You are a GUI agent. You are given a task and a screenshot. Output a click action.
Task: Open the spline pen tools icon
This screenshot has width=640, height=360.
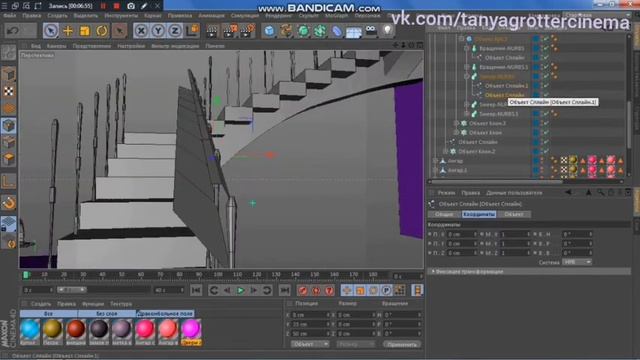pyautogui.click(x=286, y=31)
